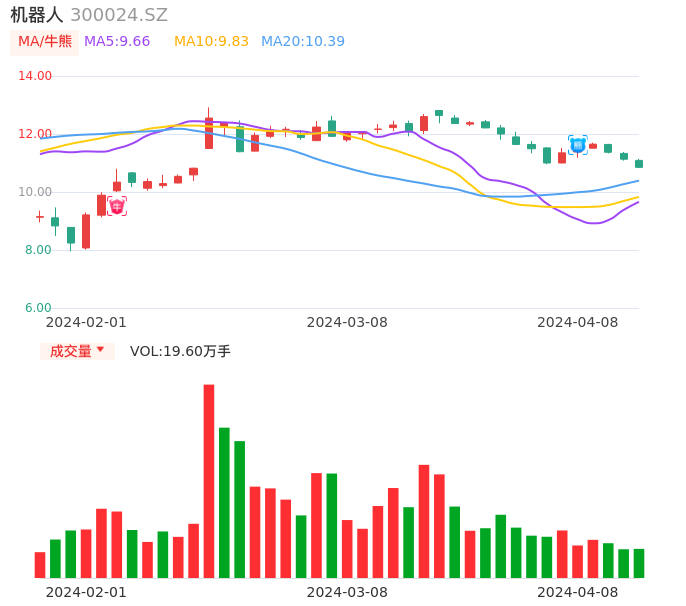
Task: Click the 2024-04-08 date label under volume chart
Action: tap(578, 592)
